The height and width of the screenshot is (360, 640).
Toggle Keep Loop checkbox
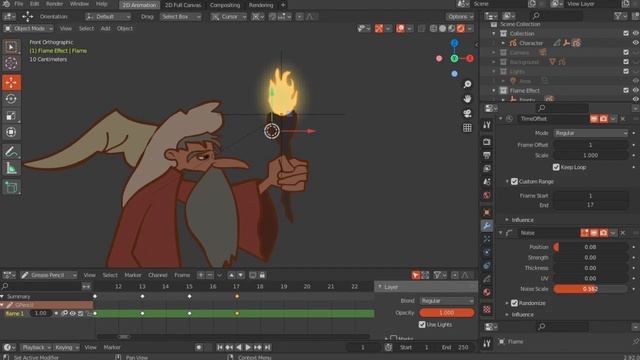[556, 167]
